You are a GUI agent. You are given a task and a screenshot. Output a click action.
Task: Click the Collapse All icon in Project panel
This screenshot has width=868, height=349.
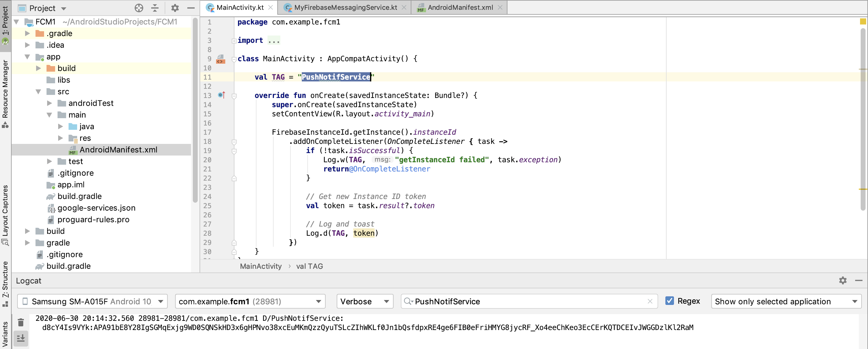coord(155,8)
